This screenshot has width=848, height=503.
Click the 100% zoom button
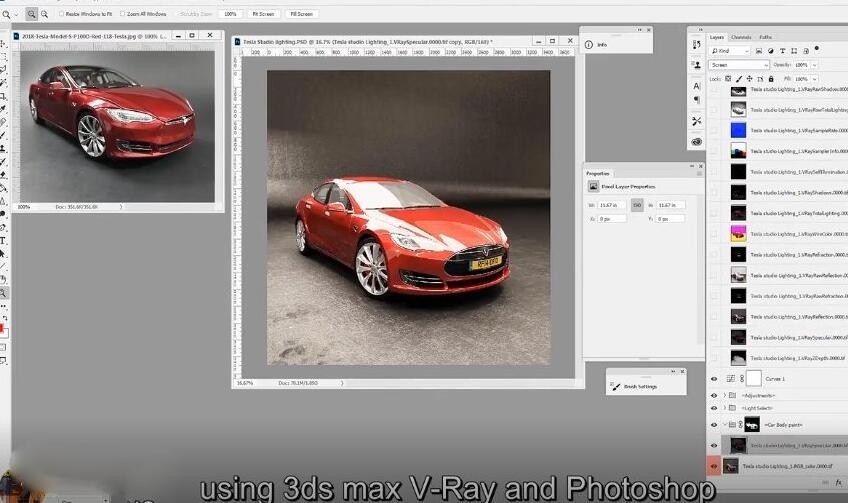click(230, 14)
